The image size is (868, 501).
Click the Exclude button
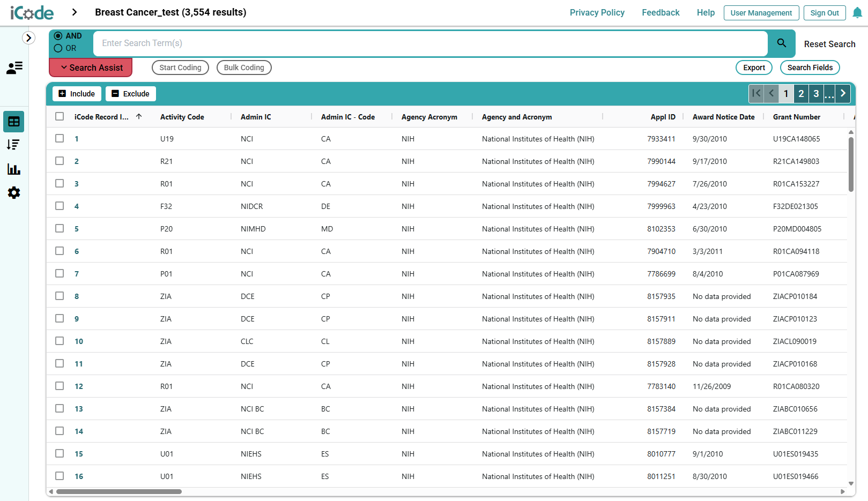131,94
